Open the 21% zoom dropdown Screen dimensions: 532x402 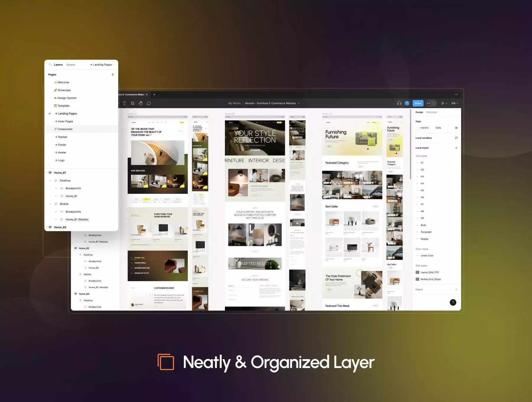pos(455,103)
